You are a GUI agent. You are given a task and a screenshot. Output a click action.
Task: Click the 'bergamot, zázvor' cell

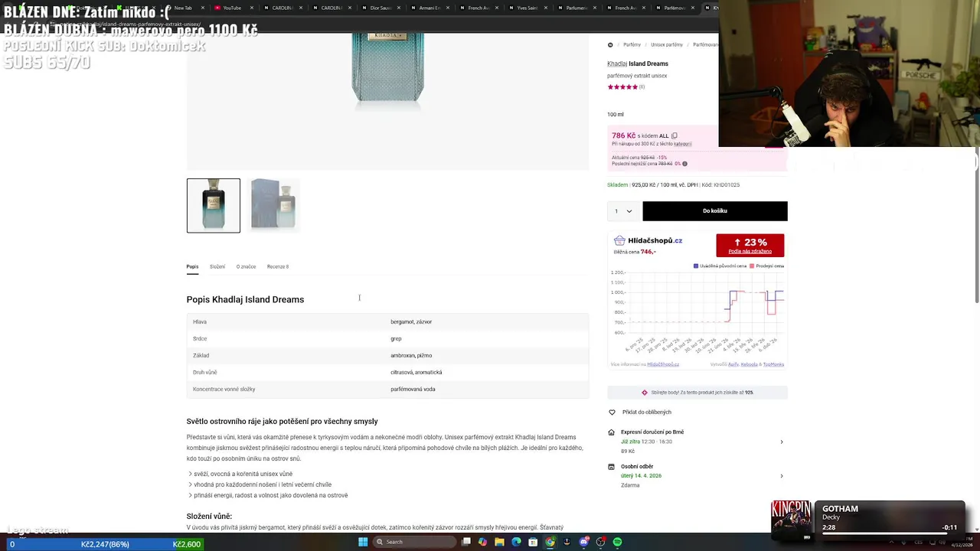click(411, 322)
